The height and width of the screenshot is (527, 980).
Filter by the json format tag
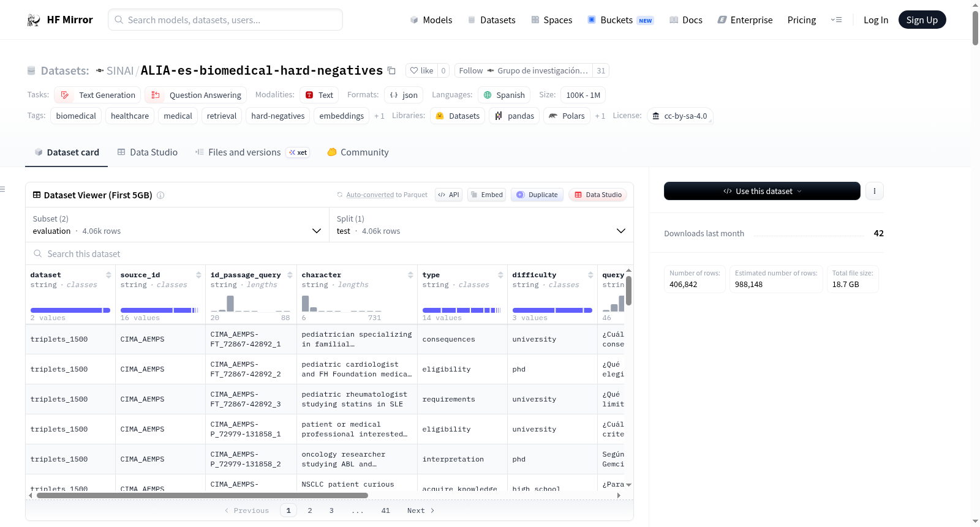pyautogui.click(x=404, y=95)
